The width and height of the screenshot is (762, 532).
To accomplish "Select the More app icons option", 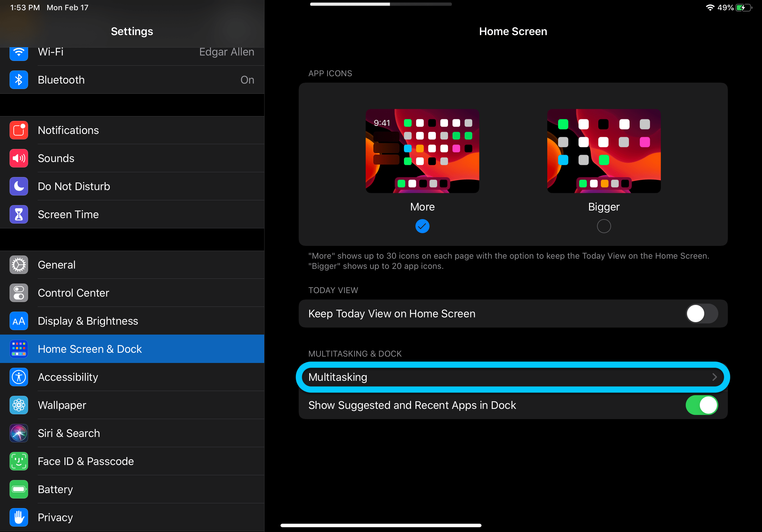I will pos(422,226).
